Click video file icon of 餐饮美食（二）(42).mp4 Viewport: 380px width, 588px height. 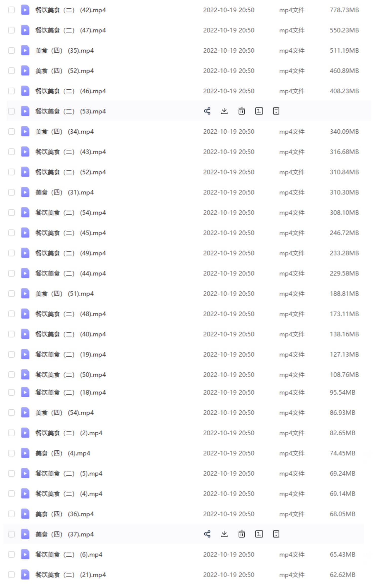[x=25, y=10]
